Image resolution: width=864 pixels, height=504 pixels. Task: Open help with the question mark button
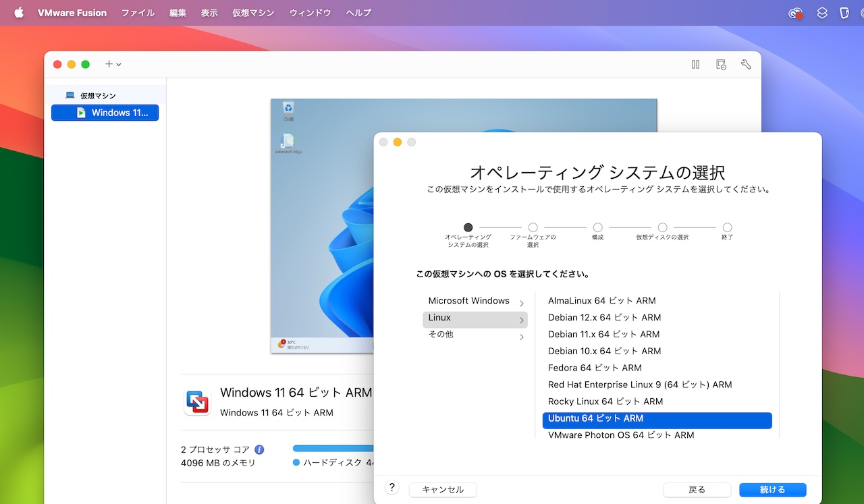[391, 488]
